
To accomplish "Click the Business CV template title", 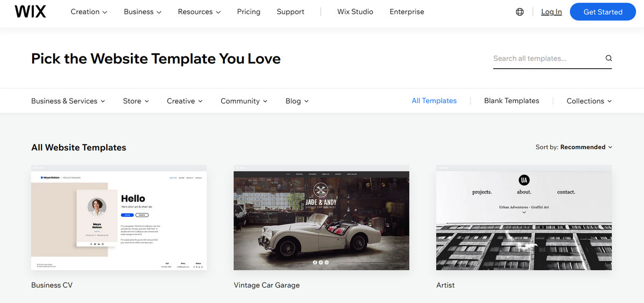I will (x=52, y=285).
